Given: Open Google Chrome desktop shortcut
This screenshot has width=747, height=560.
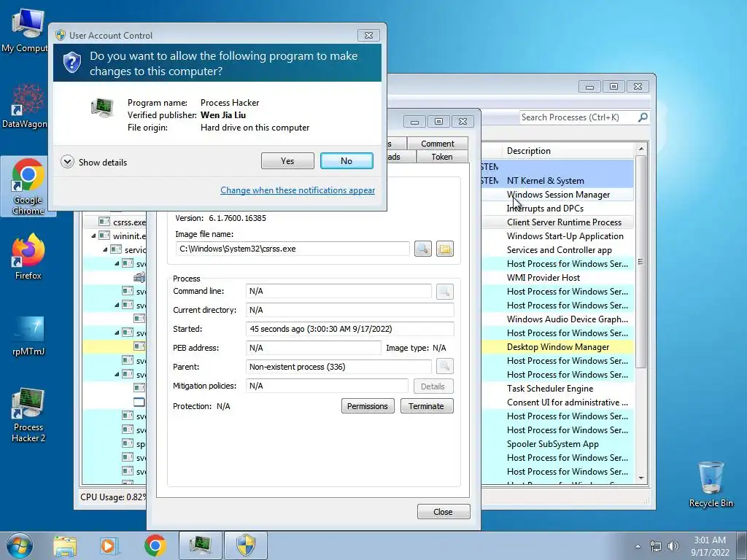Looking at the screenshot, I should (28, 186).
